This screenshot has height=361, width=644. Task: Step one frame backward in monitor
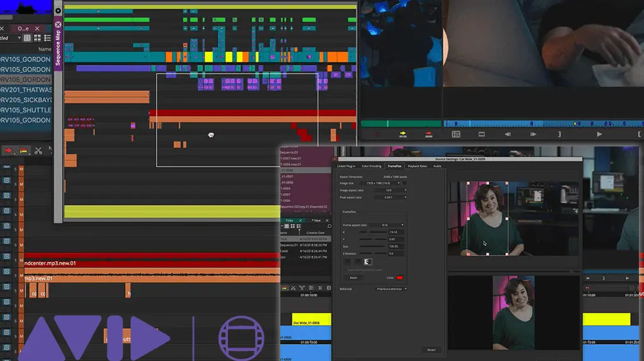point(508,134)
